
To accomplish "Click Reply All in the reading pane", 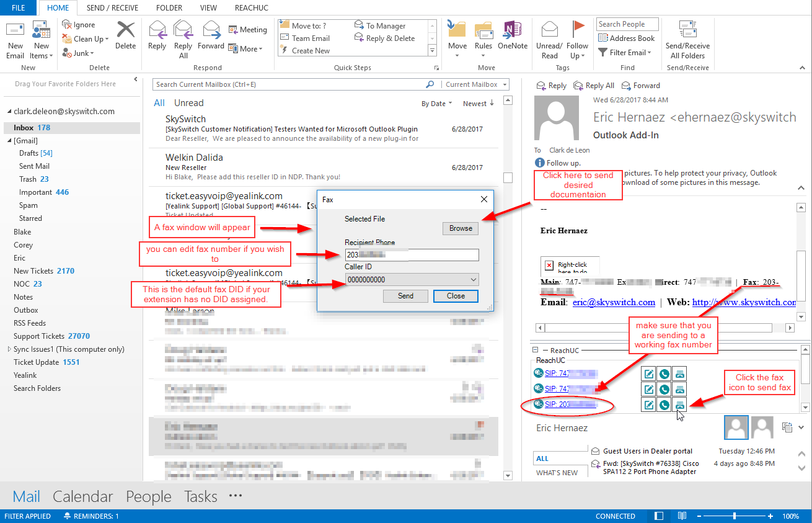I will tap(594, 86).
